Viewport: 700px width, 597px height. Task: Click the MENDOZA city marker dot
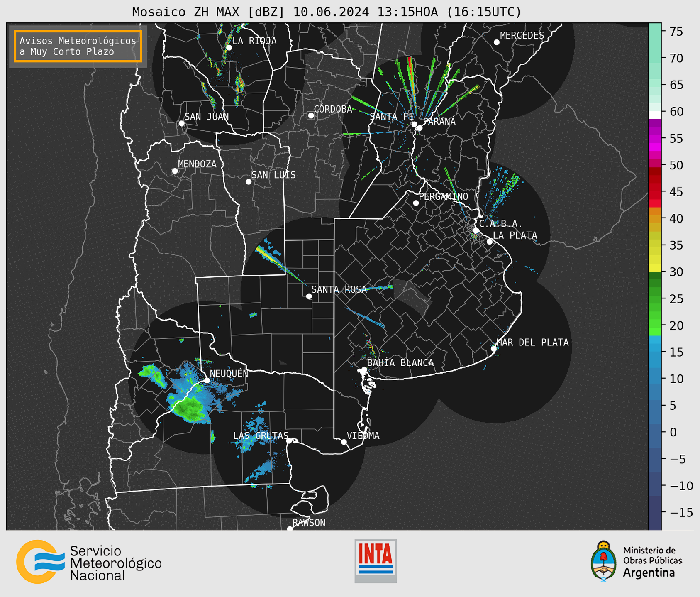[175, 171]
